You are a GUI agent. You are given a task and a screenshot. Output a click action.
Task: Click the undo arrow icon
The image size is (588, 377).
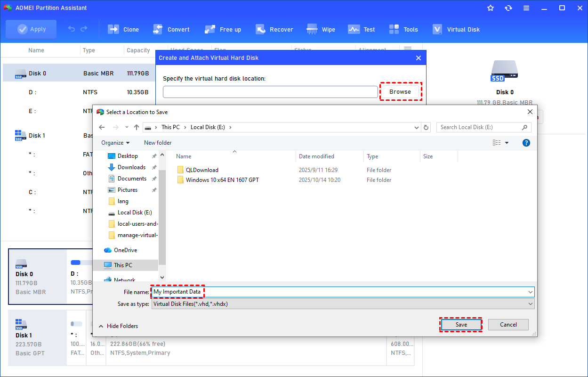point(72,29)
